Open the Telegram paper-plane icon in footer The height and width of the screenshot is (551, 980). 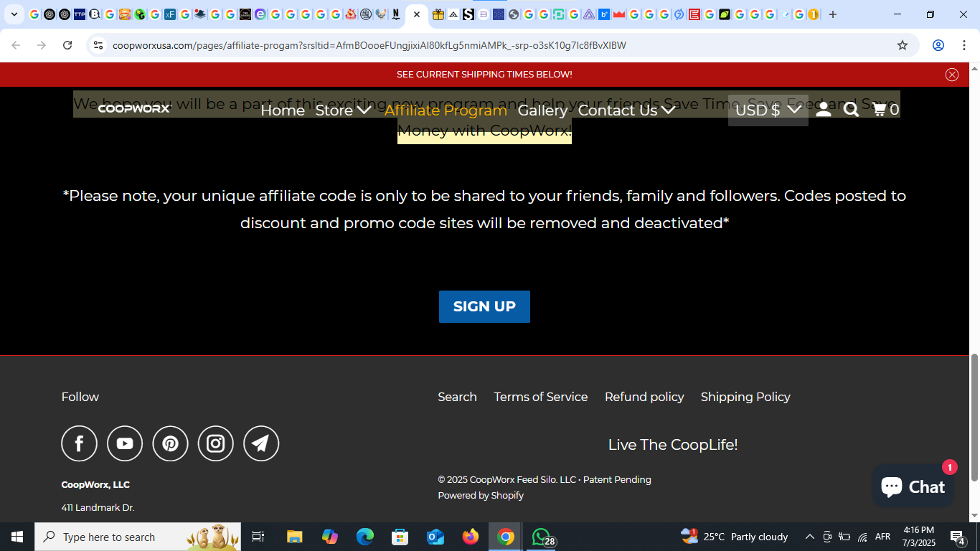(x=261, y=443)
